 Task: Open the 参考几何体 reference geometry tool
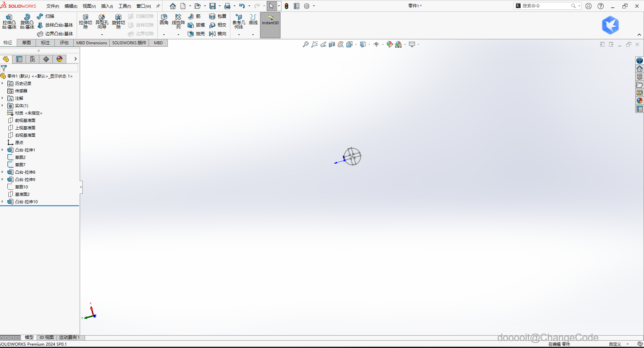click(239, 22)
